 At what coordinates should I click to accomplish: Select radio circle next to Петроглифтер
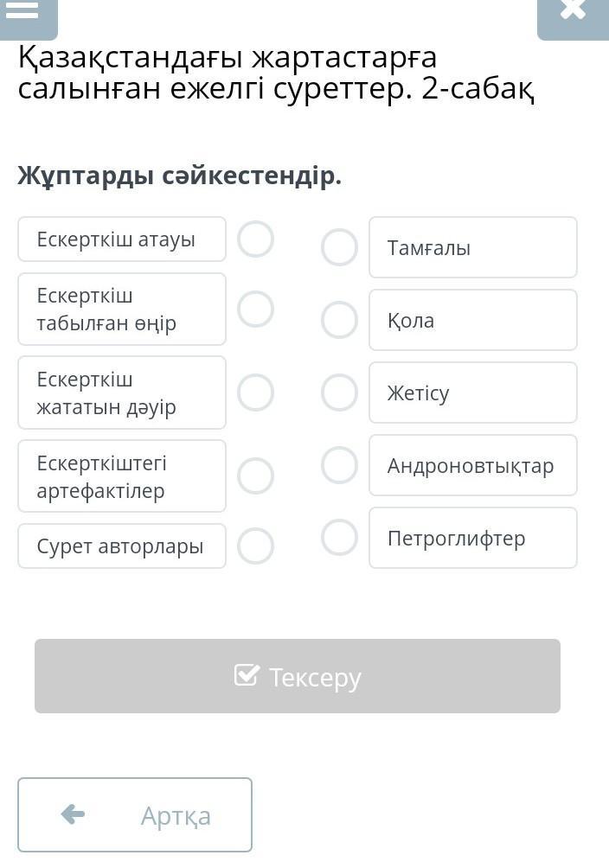pyautogui.click(x=339, y=538)
